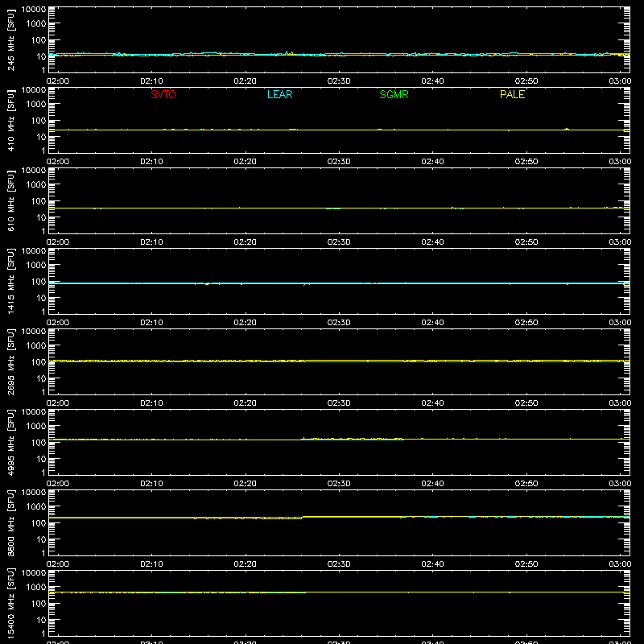Click the 10000 tick label on the 245 MHz plot

tap(34, 10)
